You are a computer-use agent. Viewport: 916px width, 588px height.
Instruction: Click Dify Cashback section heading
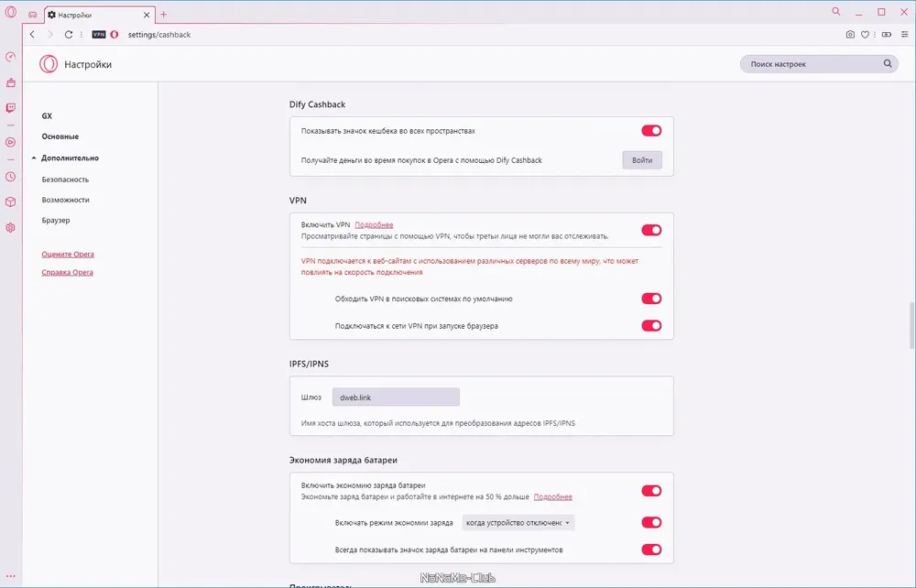(317, 104)
